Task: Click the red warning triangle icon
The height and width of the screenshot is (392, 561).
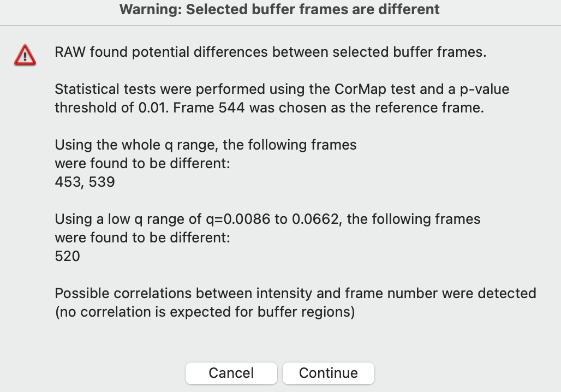Action: (x=25, y=56)
